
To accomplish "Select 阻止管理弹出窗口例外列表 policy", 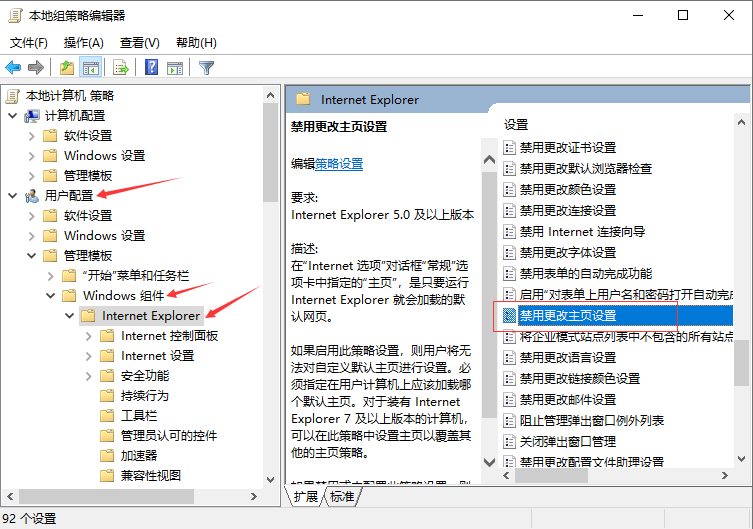I will (592, 421).
